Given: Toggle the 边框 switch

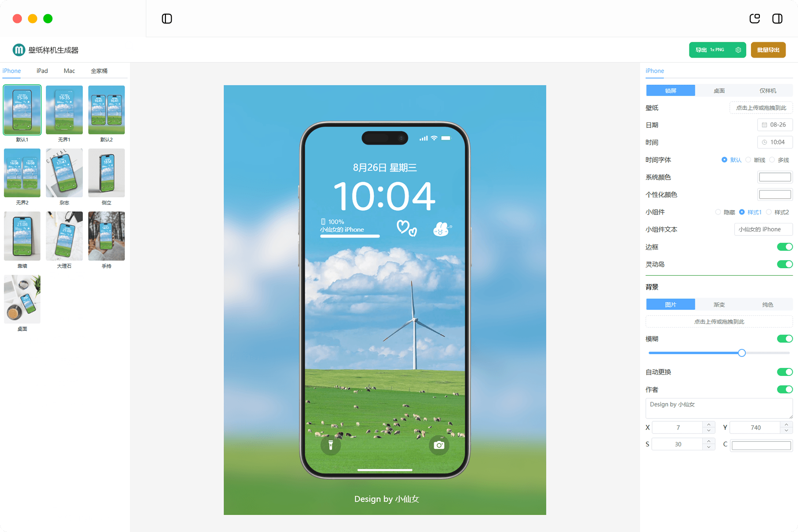Looking at the screenshot, I should click(x=785, y=247).
